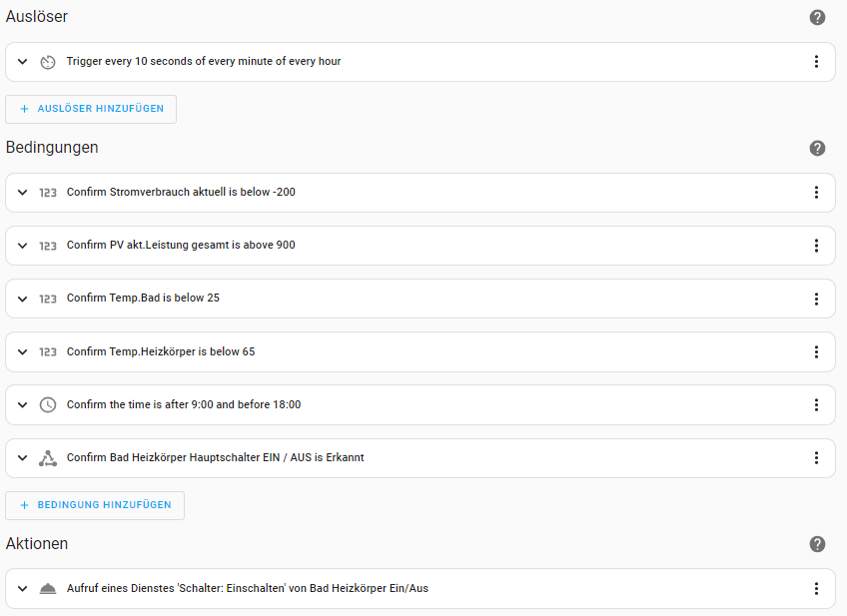Screen dimensions: 847x616
Task: Open help for the Auslöser section
Action: coord(817,17)
